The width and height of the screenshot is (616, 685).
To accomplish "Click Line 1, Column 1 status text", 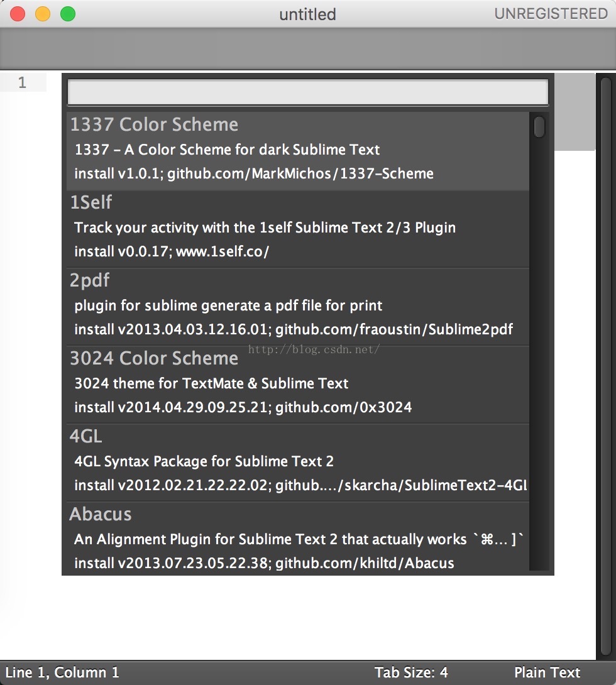I will (x=62, y=672).
